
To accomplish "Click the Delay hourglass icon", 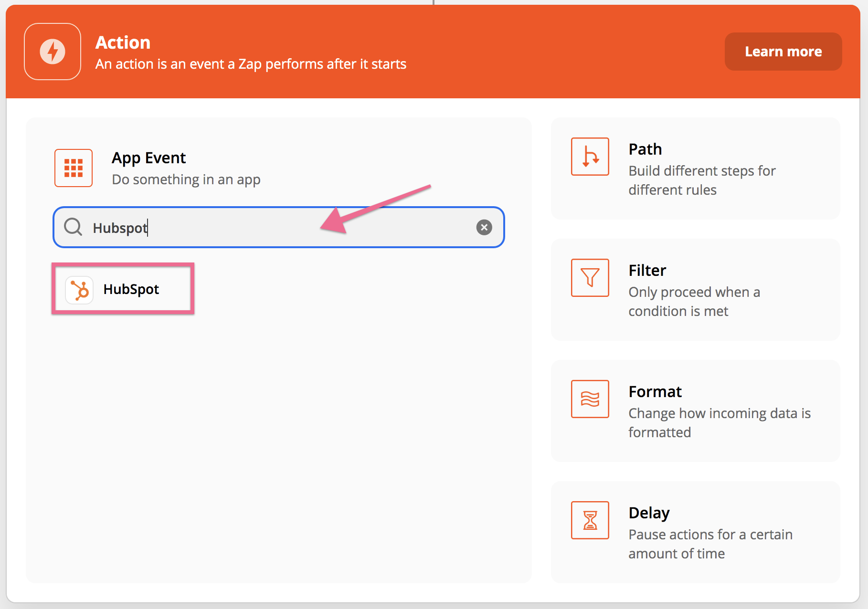I will (x=590, y=520).
